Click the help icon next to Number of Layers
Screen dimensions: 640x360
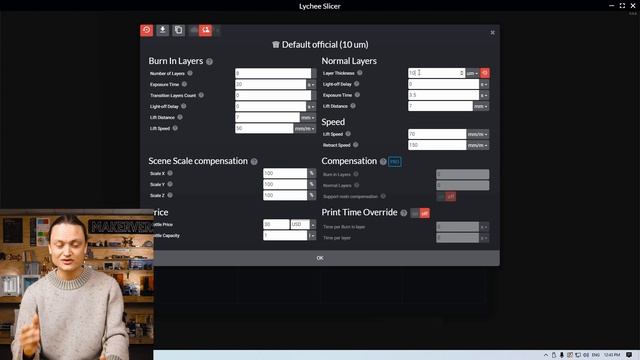pos(190,73)
